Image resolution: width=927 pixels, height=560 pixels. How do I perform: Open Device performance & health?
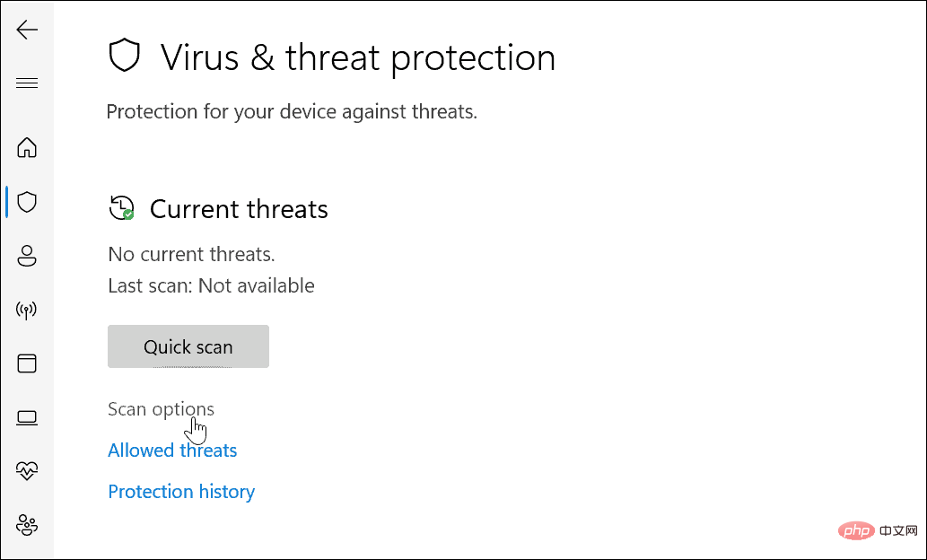(27, 470)
